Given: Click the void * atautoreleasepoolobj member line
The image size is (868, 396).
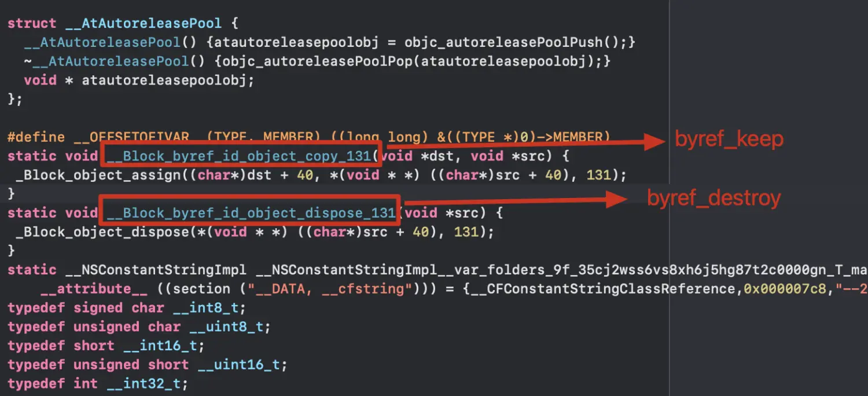Looking at the screenshot, I should [139, 80].
